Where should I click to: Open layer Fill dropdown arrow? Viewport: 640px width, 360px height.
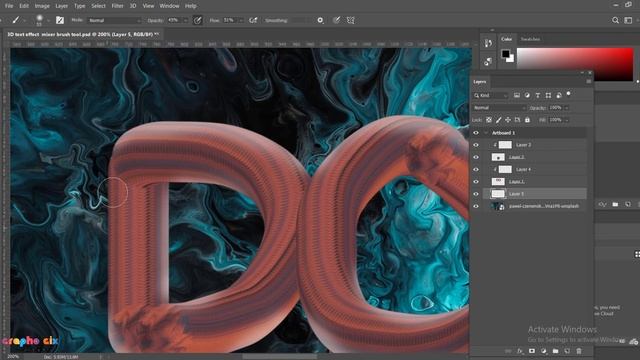click(x=567, y=120)
